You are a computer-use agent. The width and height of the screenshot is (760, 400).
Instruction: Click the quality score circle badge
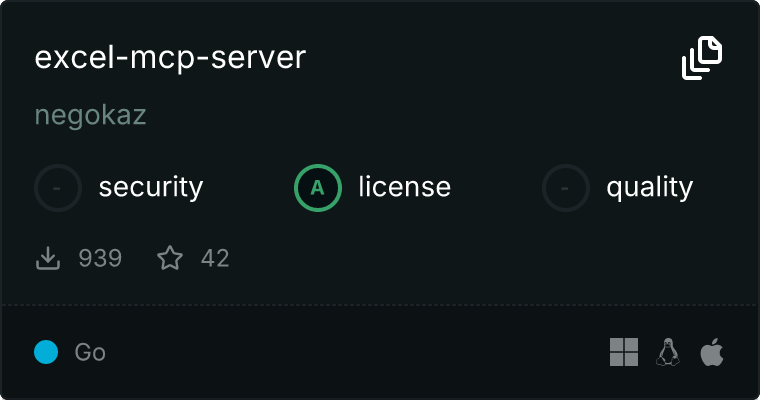[x=566, y=187]
